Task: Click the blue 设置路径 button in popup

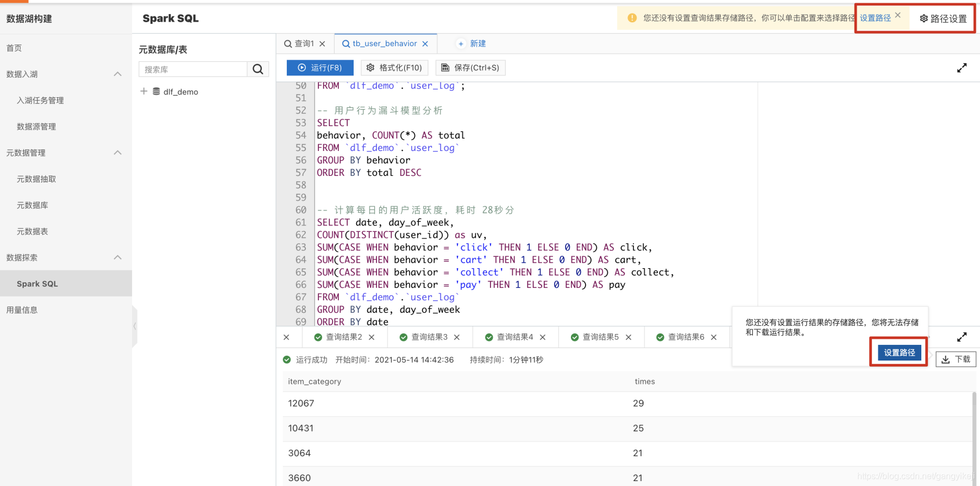Action: 899,352
